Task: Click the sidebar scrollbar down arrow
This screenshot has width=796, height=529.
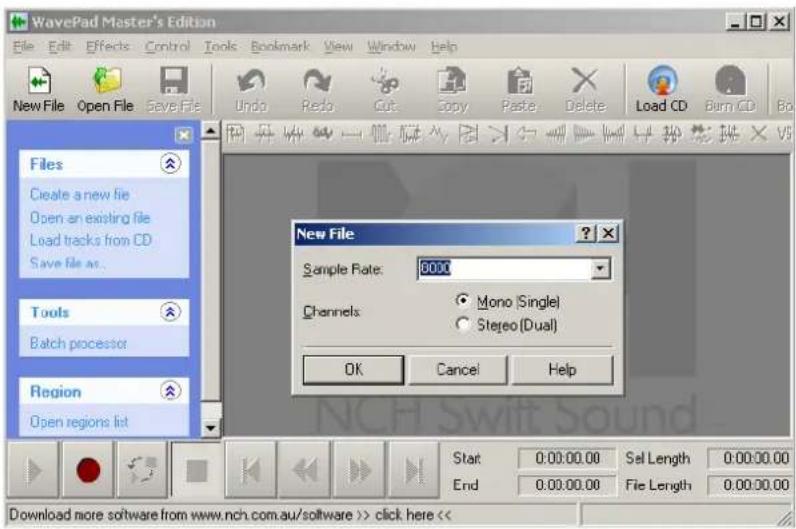Action: (x=210, y=428)
